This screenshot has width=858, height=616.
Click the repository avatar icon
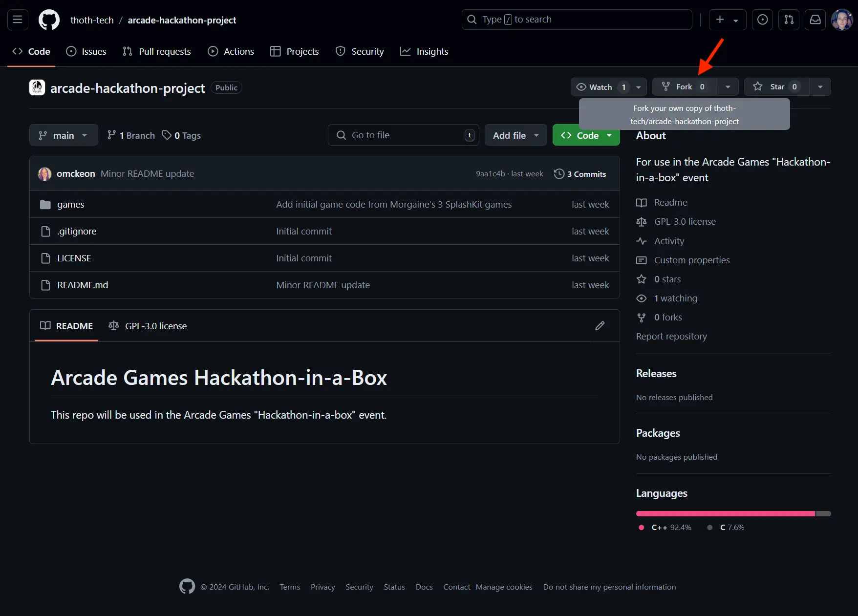37,87
